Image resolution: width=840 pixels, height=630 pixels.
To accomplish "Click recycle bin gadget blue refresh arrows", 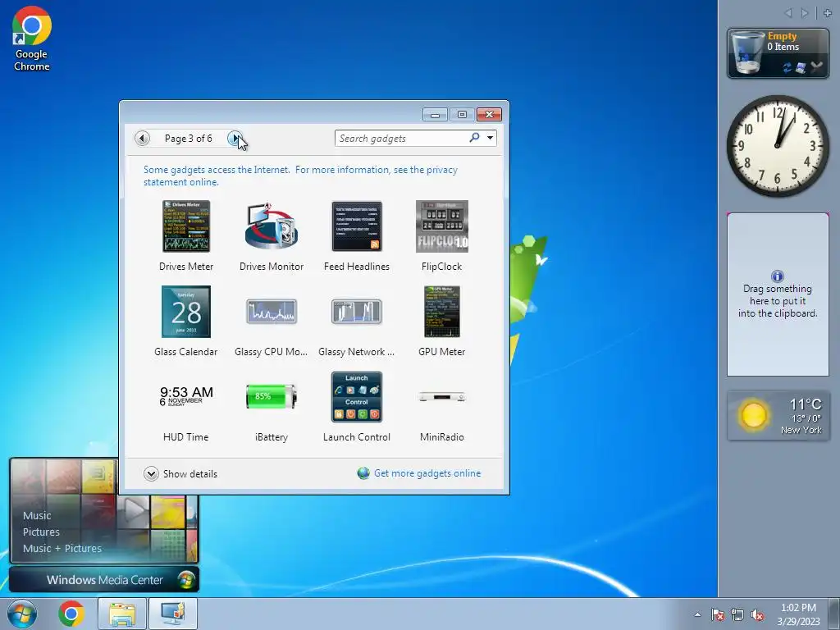I will pyautogui.click(x=787, y=67).
